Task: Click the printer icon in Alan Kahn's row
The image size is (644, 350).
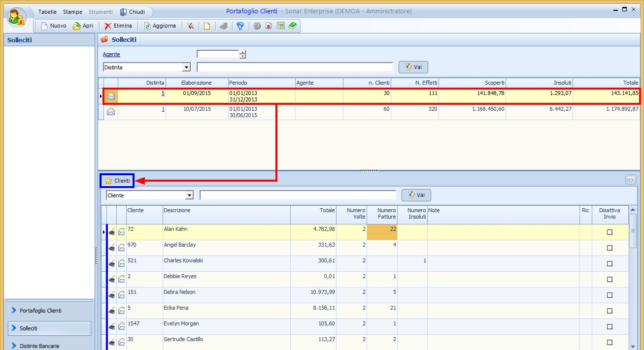Action: pos(112,232)
